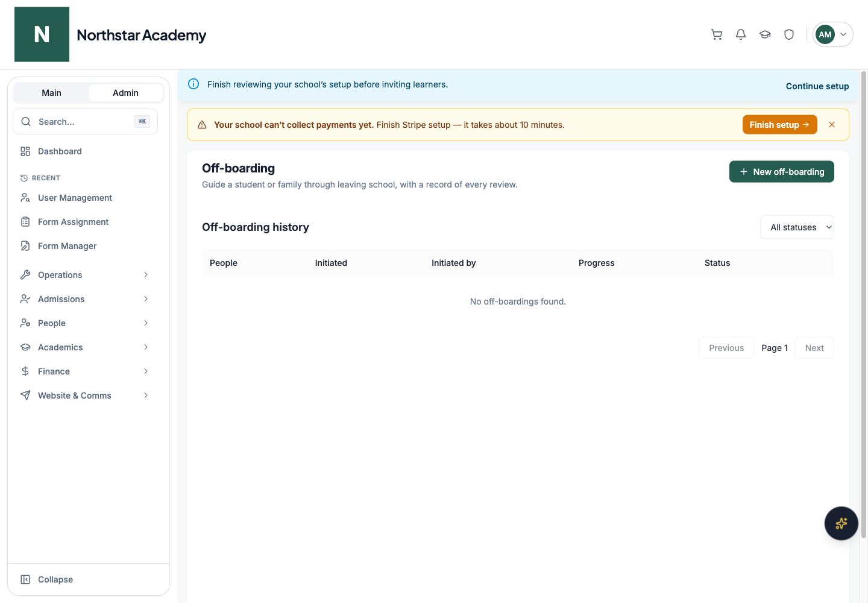Click the page vertical scrollbar
The image size is (868, 603).
pos(863,305)
